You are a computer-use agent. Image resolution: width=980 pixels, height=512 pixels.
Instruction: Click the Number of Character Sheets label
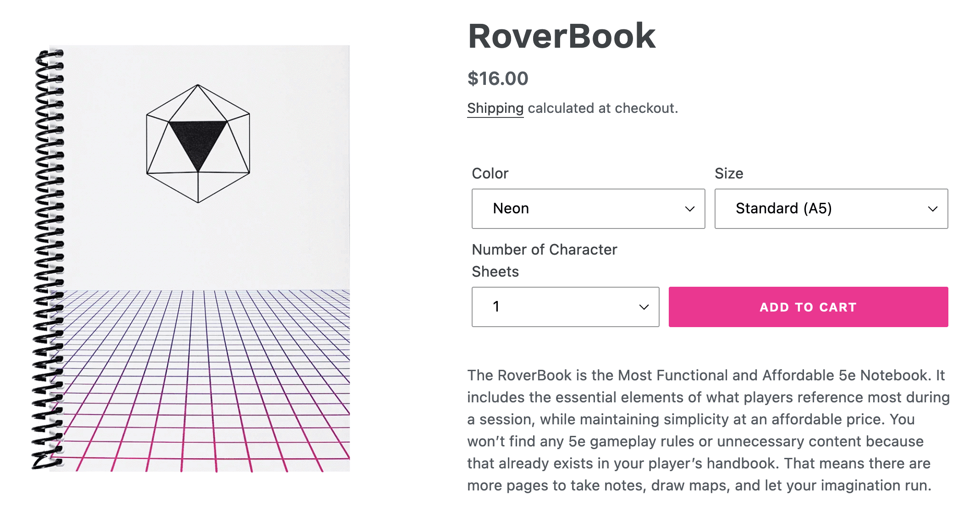pyautogui.click(x=544, y=260)
